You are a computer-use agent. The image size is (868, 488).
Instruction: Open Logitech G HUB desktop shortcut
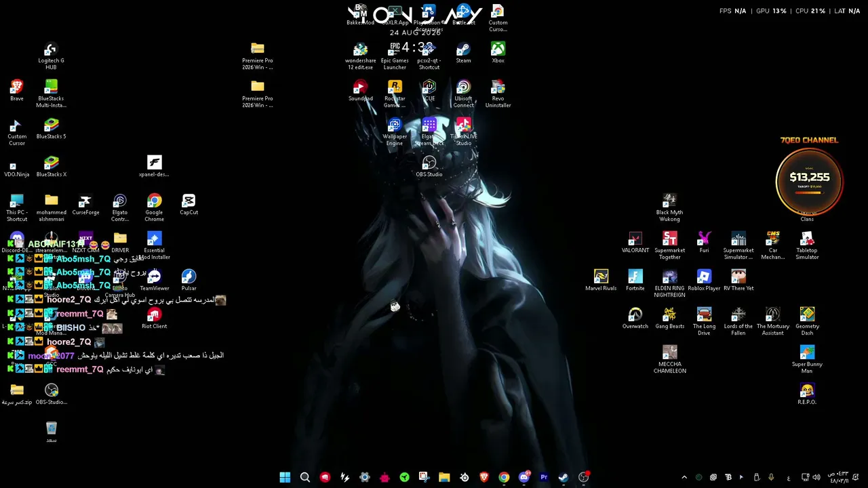coord(51,56)
